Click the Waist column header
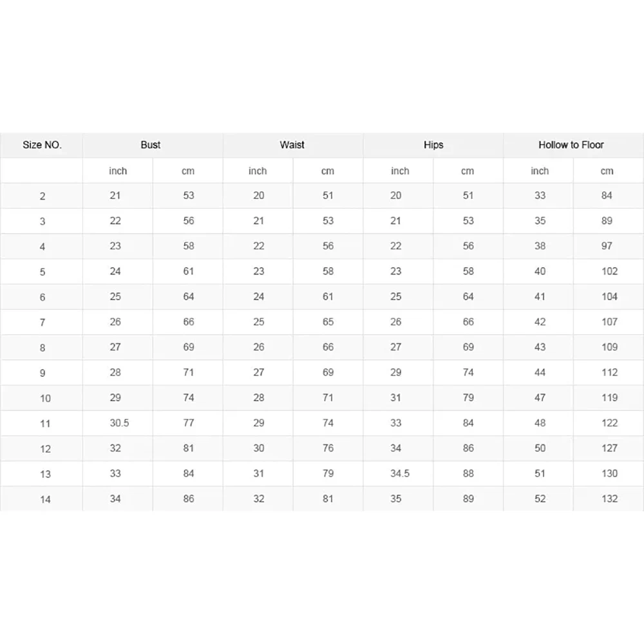644x644 pixels. coord(292,145)
